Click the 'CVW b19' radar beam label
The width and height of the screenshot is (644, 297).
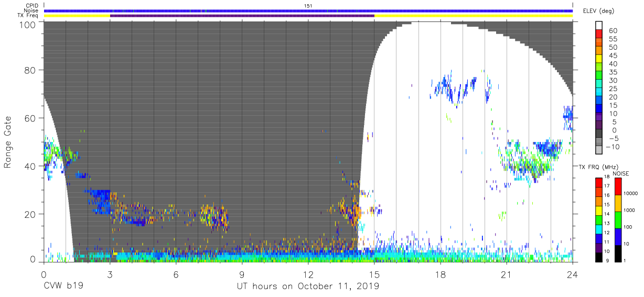[63, 287]
